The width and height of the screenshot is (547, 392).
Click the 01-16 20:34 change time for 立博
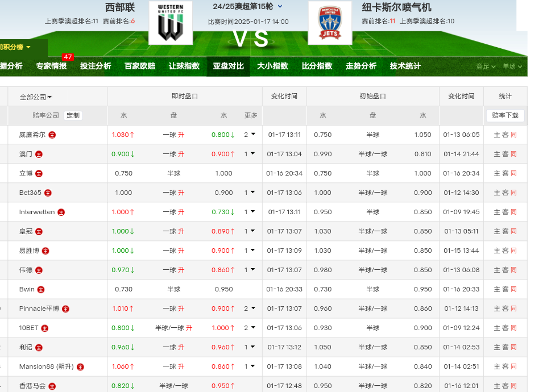pos(284,173)
